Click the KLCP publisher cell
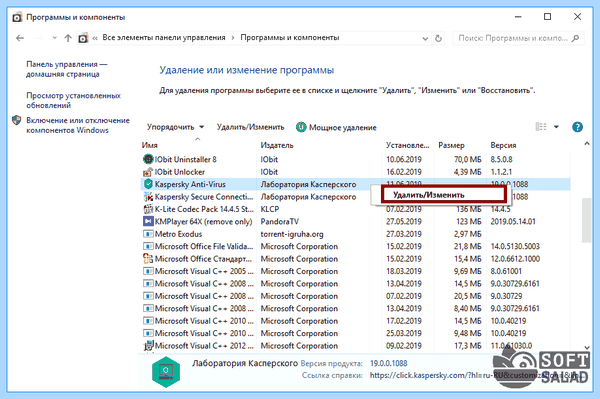 (x=270, y=209)
